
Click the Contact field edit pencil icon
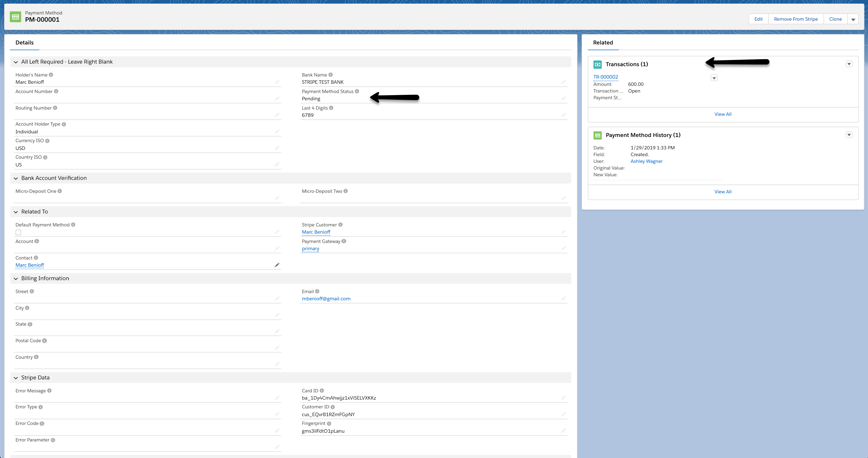[277, 265]
